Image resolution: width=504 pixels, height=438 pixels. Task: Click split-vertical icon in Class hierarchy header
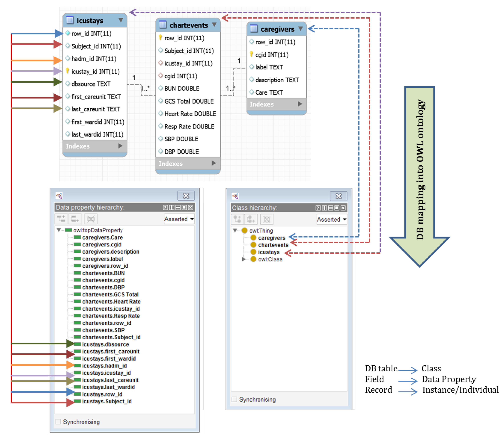[325, 208]
